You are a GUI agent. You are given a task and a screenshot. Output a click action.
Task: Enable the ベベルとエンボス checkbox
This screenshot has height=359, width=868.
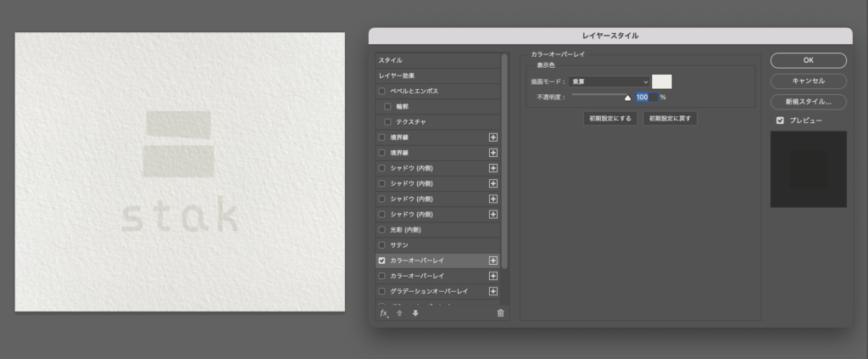(382, 91)
